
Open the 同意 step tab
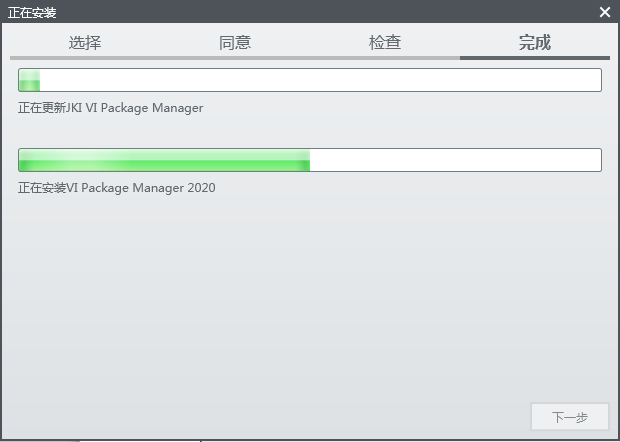click(x=235, y=42)
